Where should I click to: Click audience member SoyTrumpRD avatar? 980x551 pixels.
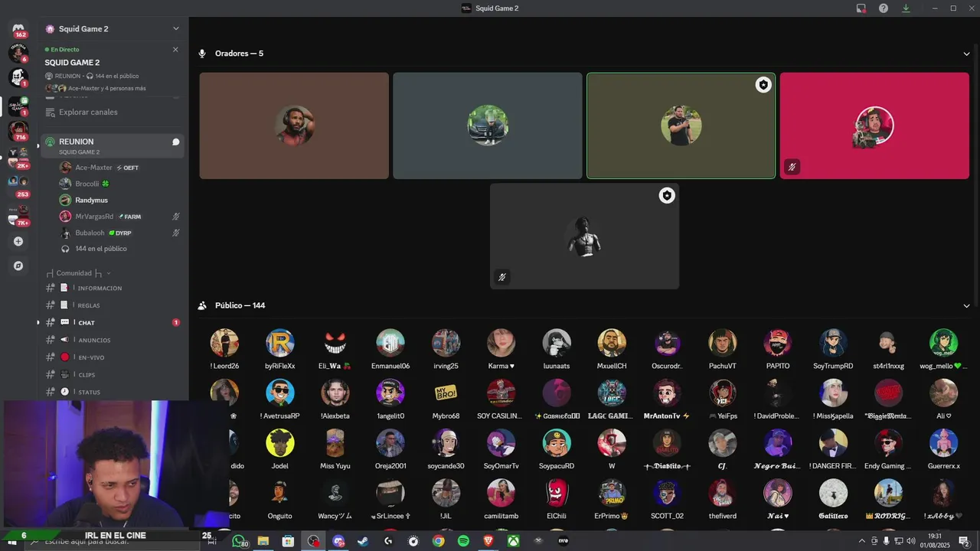pos(833,343)
